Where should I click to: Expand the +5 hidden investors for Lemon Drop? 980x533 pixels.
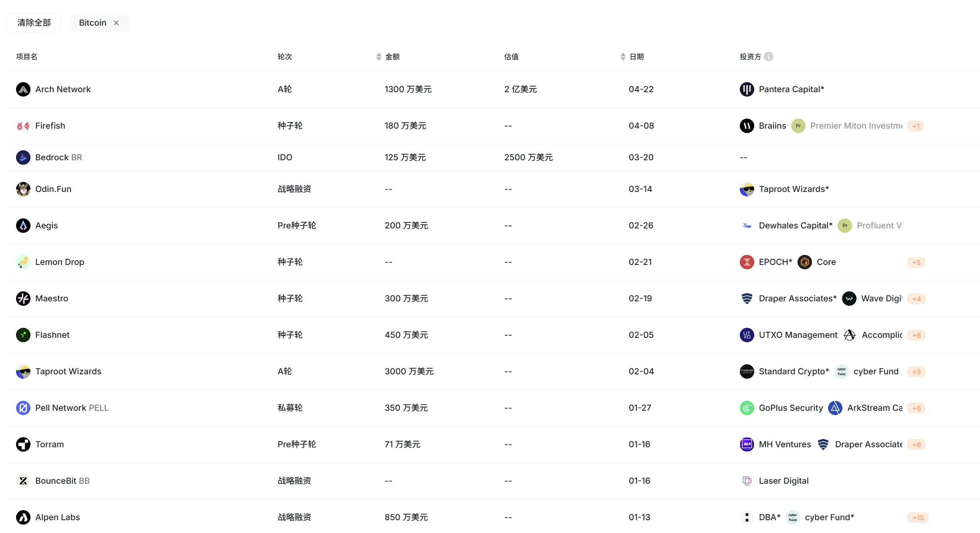[916, 262]
